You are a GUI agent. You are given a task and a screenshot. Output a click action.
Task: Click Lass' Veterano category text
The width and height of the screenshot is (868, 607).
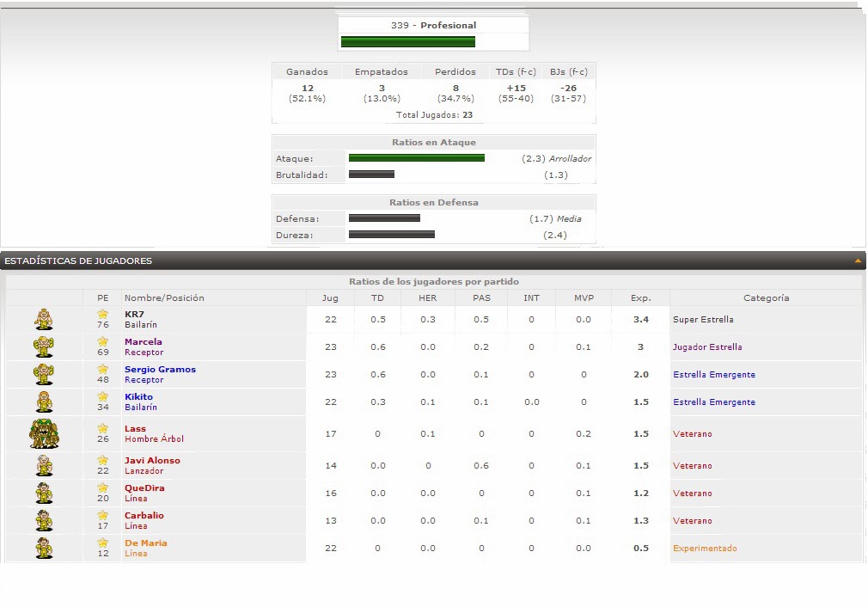point(693,433)
